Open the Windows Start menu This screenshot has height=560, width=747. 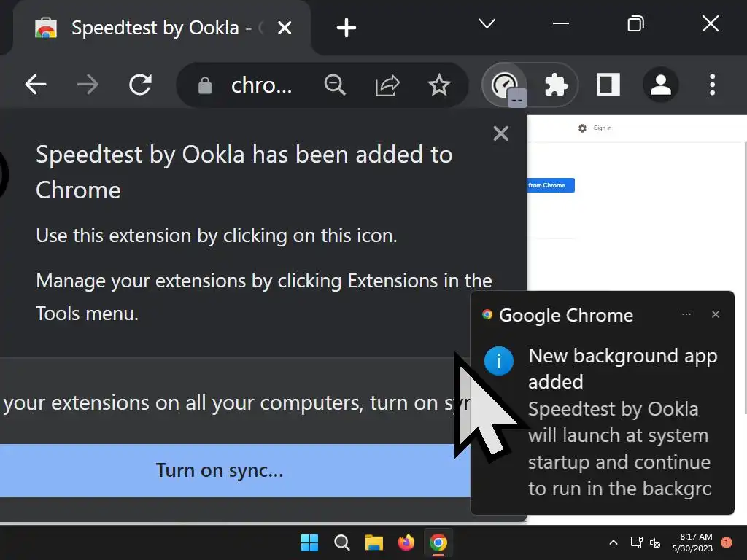click(309, 542)
